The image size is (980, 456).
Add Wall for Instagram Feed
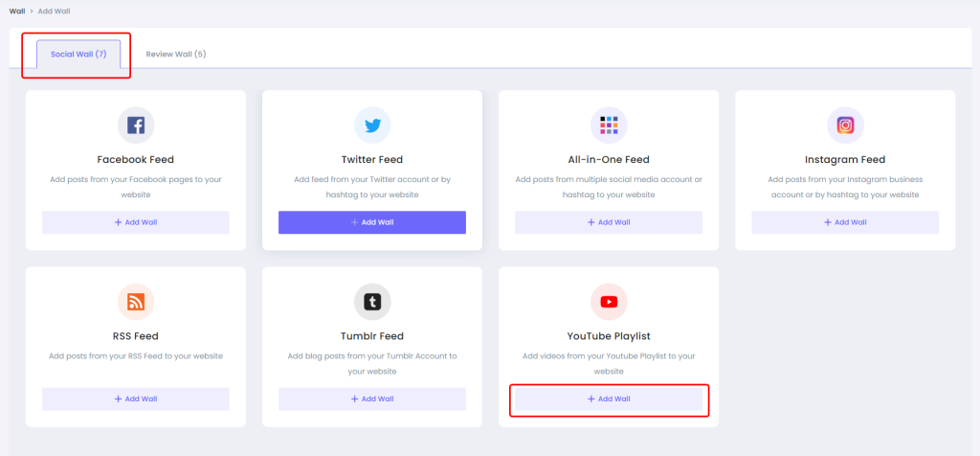(x=845, y=222)
